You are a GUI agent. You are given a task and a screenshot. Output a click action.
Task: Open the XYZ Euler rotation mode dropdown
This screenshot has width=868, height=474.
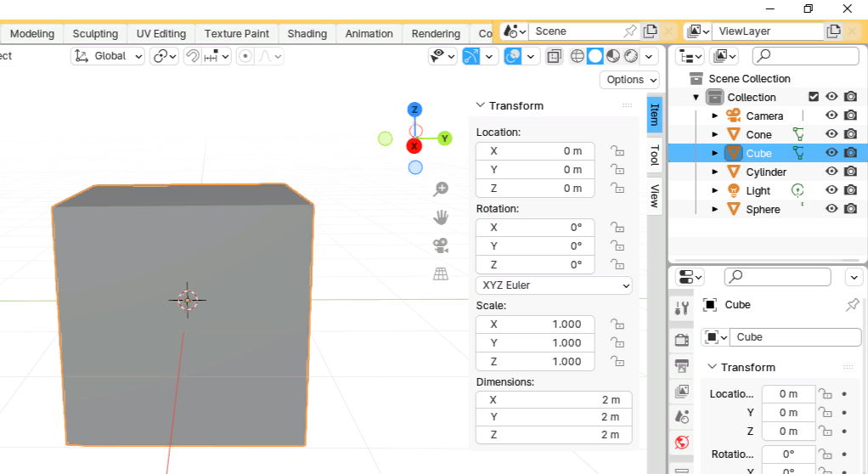pyautogui.click(x=554, y=285)
